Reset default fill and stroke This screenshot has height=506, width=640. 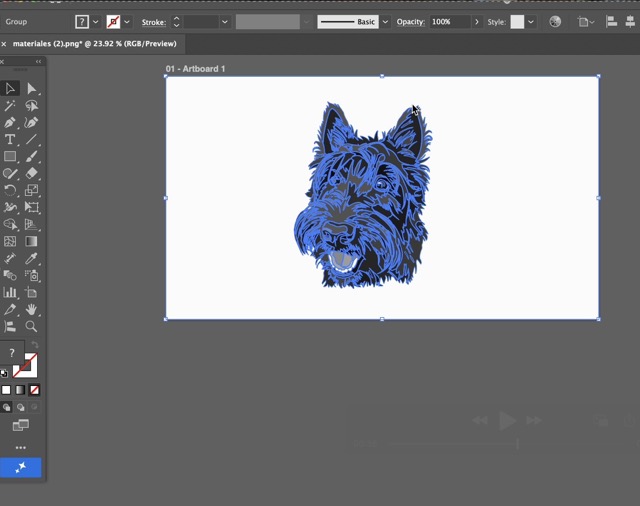point(4,373)
